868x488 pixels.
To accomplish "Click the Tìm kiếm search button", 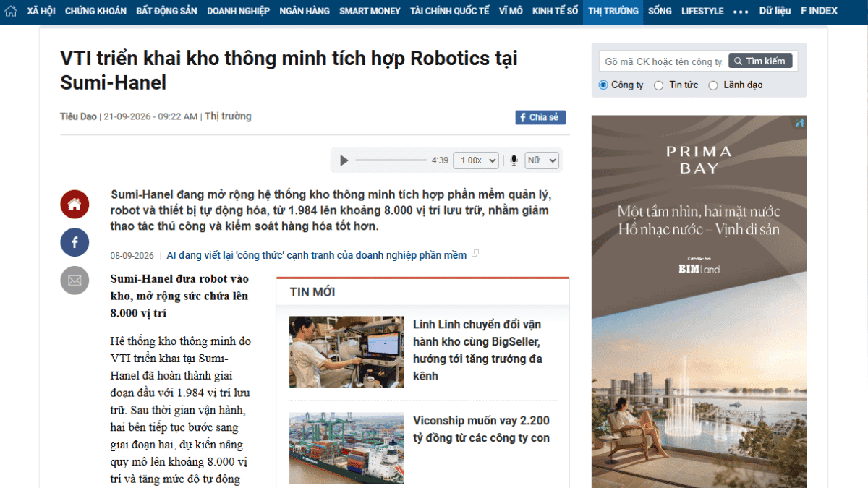I will click(760, 61).
